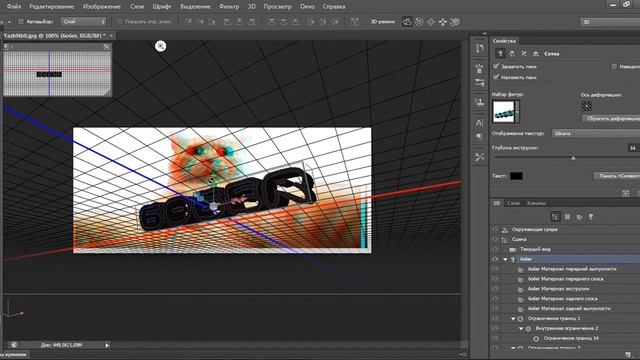Screen dimensions: 640x360
Task: Toggle visibility of Сцена row
Action: (x=495, y=239)
